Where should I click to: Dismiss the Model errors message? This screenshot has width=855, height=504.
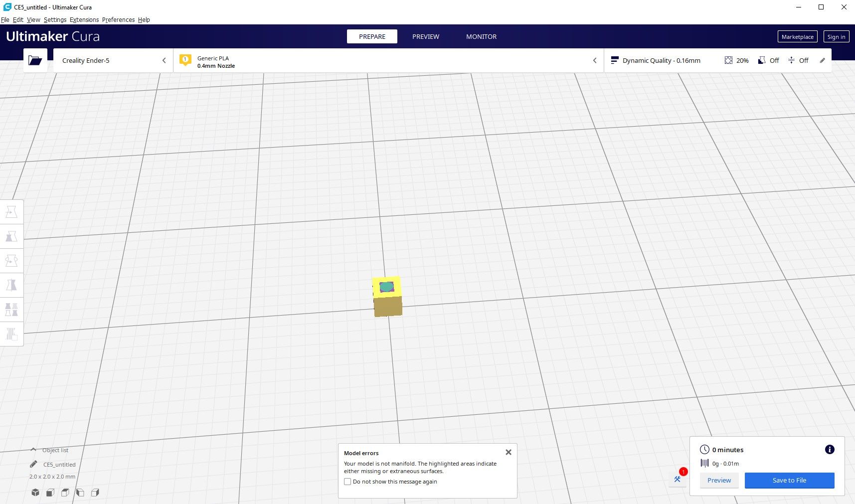pyautogui.click(x=509, y=452)
